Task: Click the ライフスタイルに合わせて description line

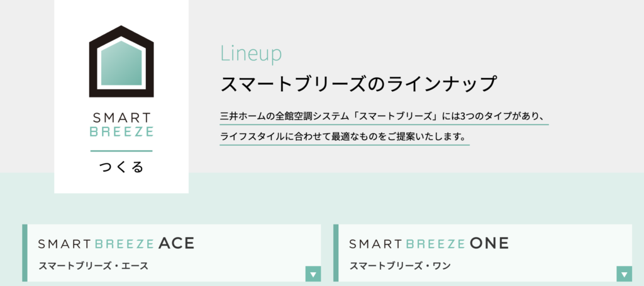Action: [345, 136]
